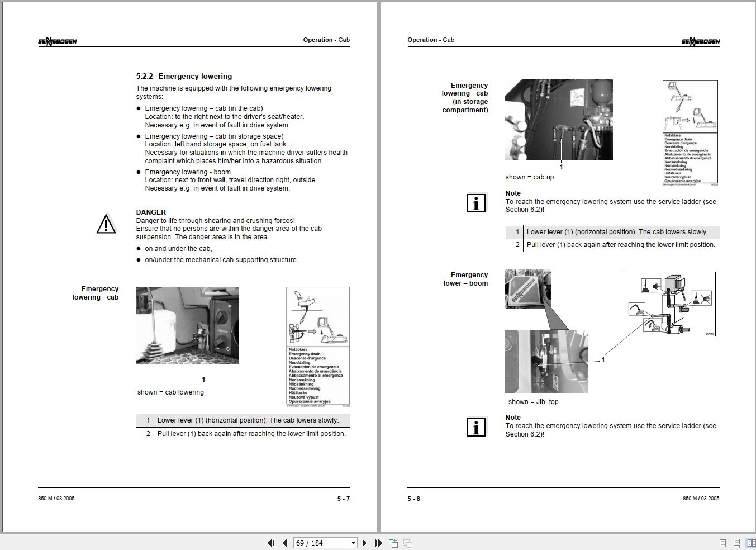Click the 'on and under the cab,' bullet
This screenshot has width=756, height=550.
pyautogui.click(x=178, y=249)
